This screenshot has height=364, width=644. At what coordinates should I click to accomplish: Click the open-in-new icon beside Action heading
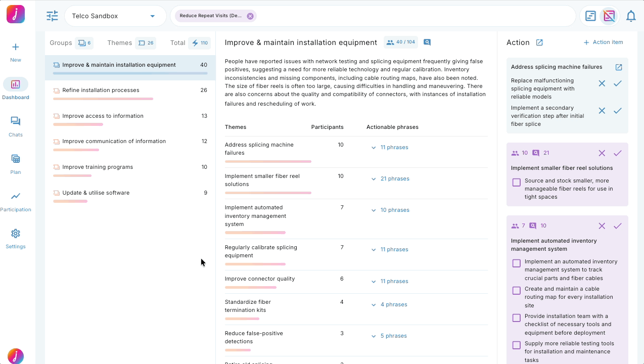[539, 42]
